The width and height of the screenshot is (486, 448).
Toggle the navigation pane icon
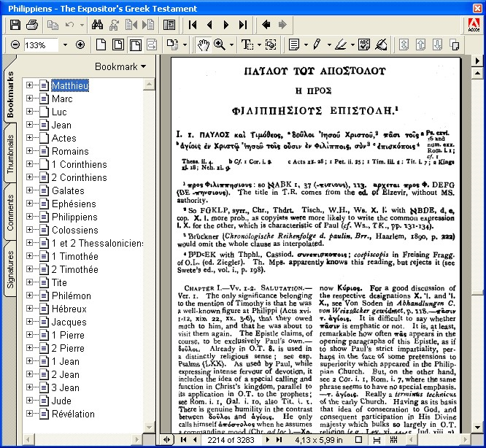click(169, 25)
